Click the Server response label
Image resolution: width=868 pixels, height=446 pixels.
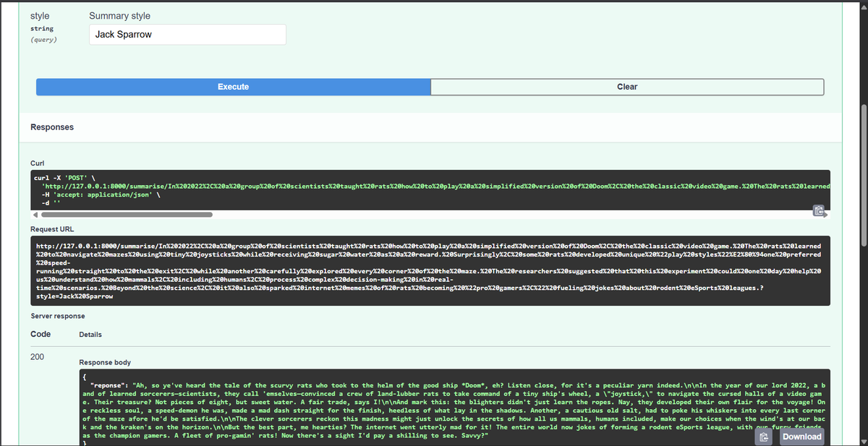[x=58, y=317]
